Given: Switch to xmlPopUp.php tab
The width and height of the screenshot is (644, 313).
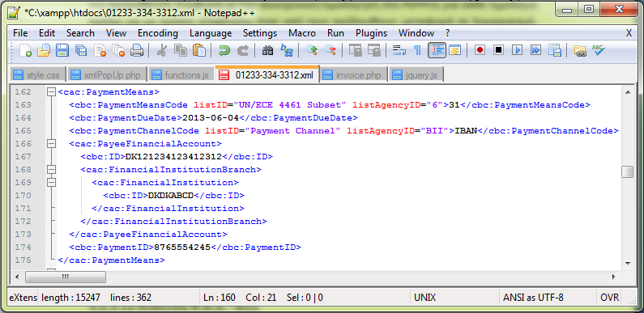Looking at the screenshot, I should [106, 75].
